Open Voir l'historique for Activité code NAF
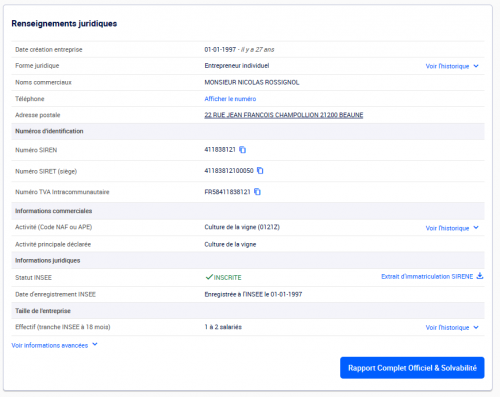 (447, 228)
